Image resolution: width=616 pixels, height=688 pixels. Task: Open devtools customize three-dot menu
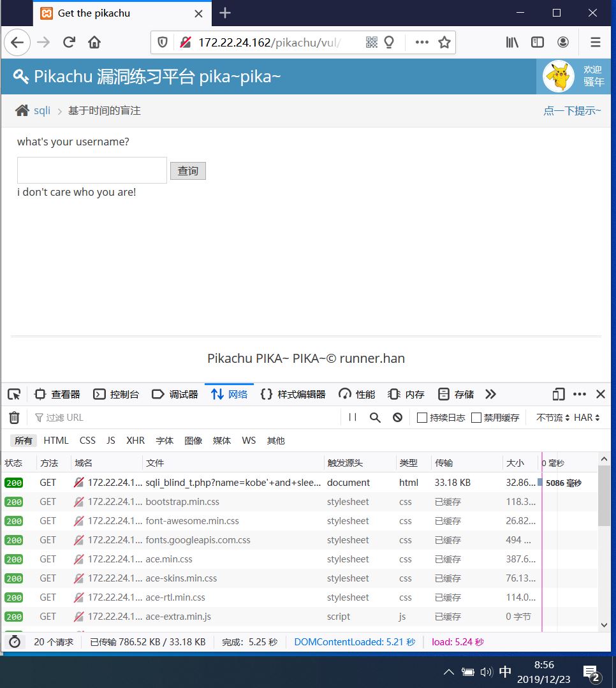(x=580, y=395)
